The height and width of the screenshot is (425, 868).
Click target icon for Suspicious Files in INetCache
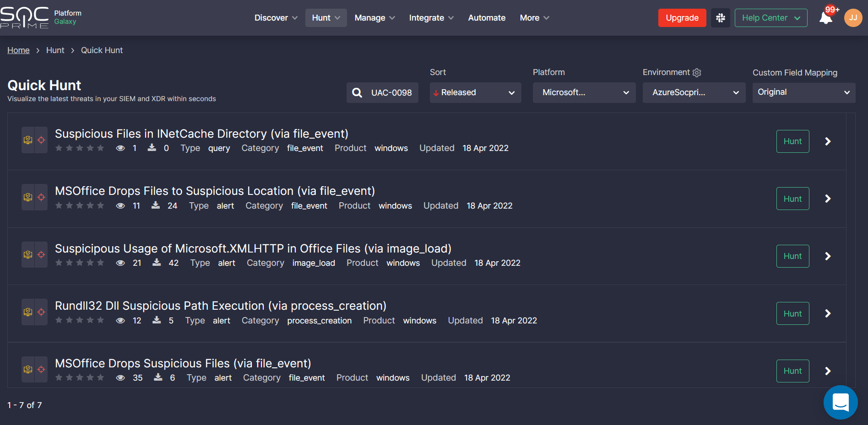tap(41, 140)
